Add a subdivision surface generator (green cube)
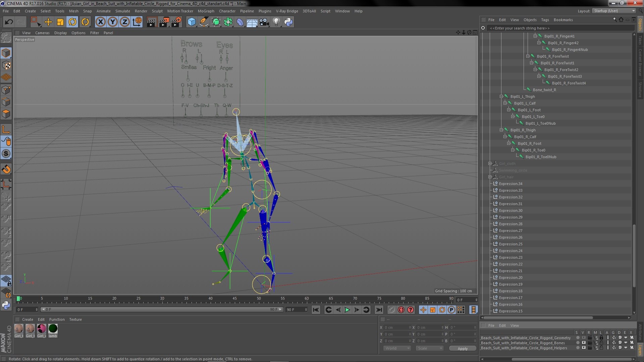 pos(216,22)
